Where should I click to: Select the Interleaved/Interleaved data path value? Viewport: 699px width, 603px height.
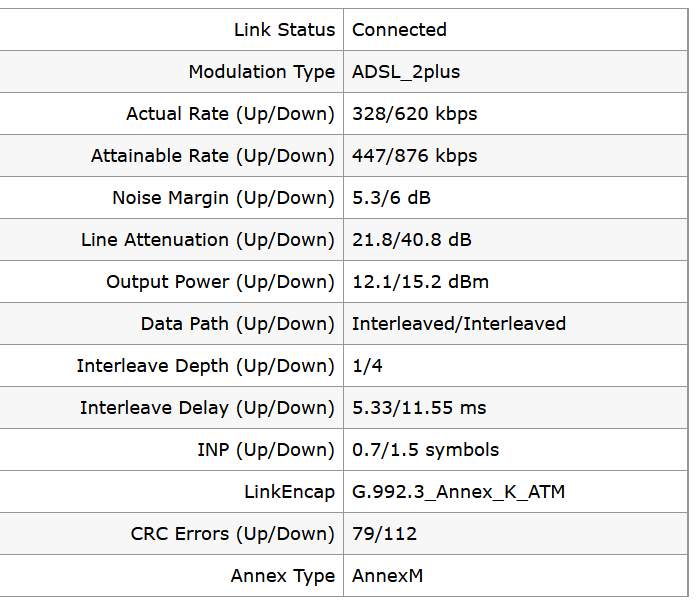coord(459,324)
